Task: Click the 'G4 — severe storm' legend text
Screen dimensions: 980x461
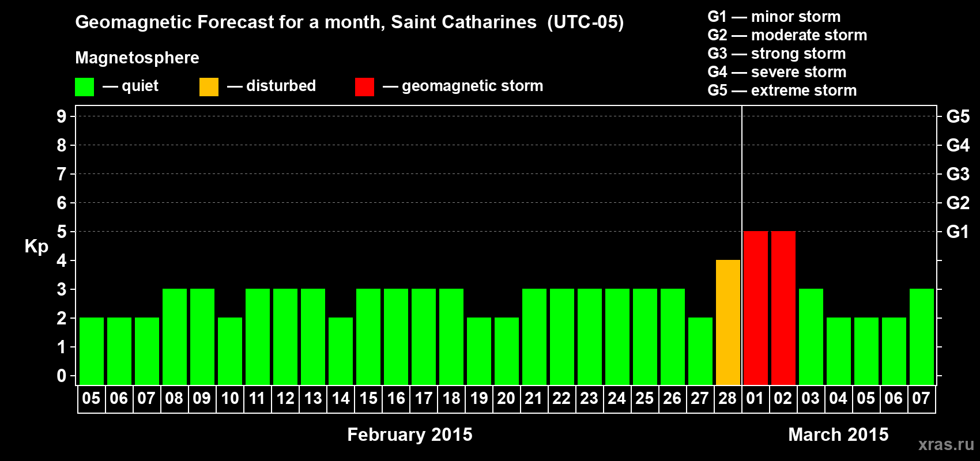Action: click(777, 72)
